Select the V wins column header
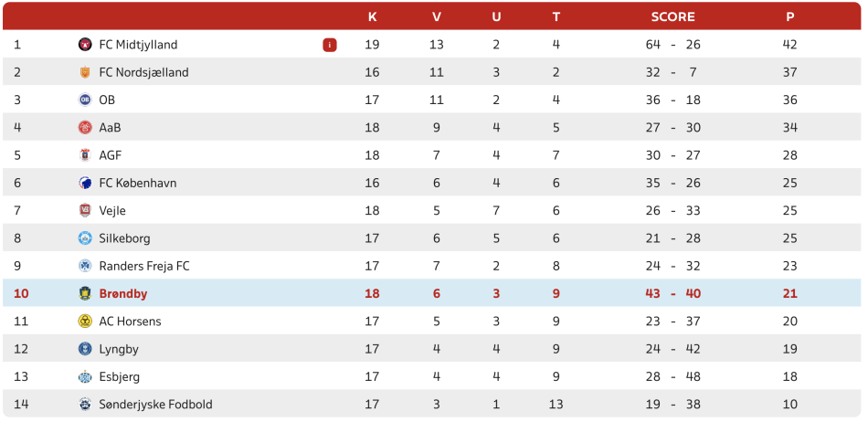This screenshot has height=422, width=868. coord(437,16)
